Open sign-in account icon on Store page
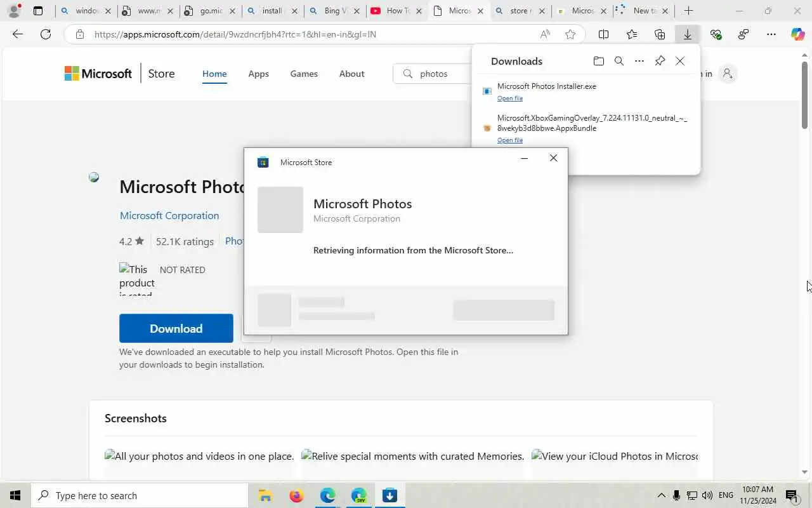 tap(728, 74)
